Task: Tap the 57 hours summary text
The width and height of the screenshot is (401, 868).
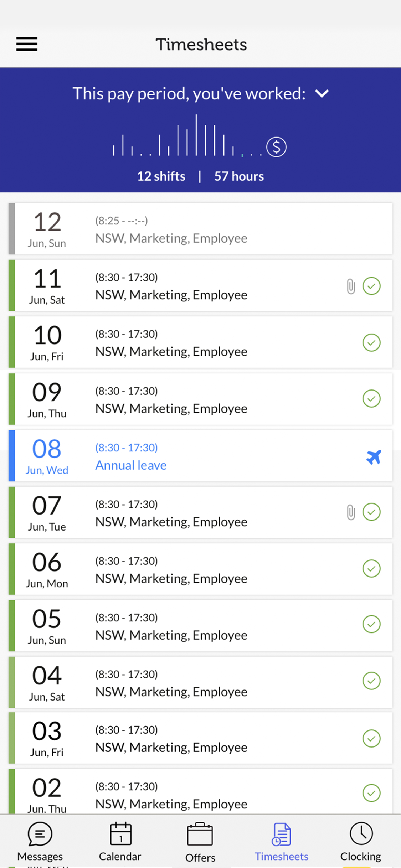Action: pyautogui.click(x=239, y=176)
